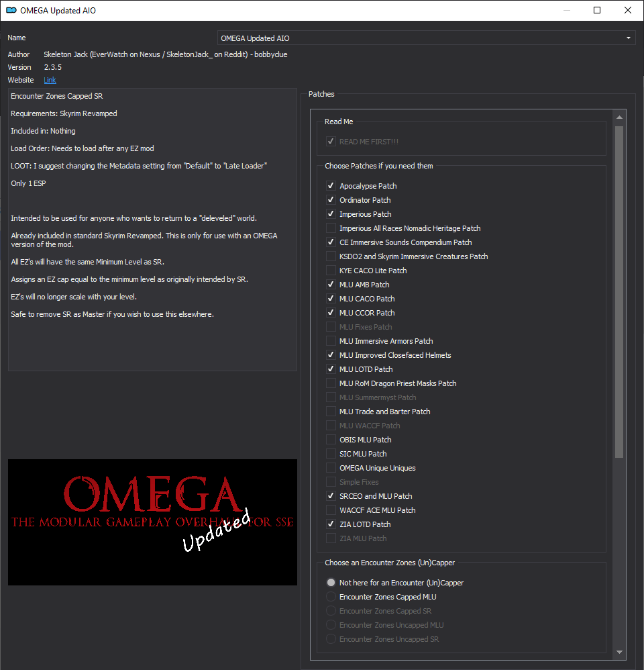
Task: Check the KYE CACO Lite Patch box
Action: 331,271
